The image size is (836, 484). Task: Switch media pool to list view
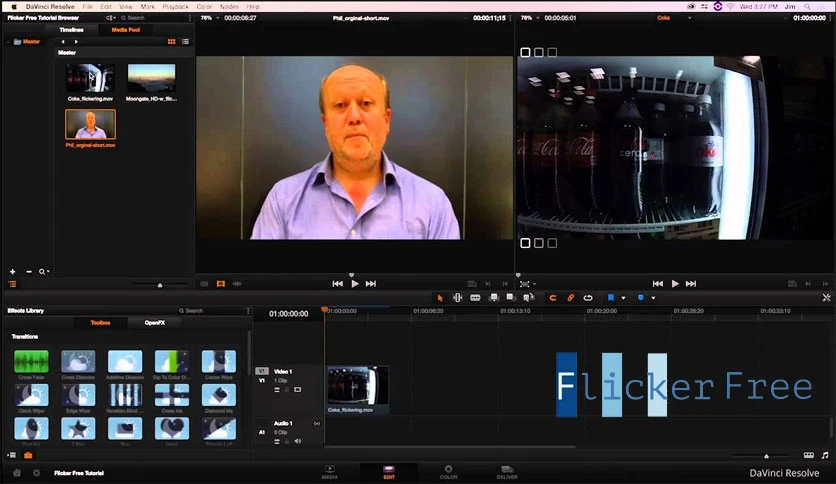tap(185, 42)
